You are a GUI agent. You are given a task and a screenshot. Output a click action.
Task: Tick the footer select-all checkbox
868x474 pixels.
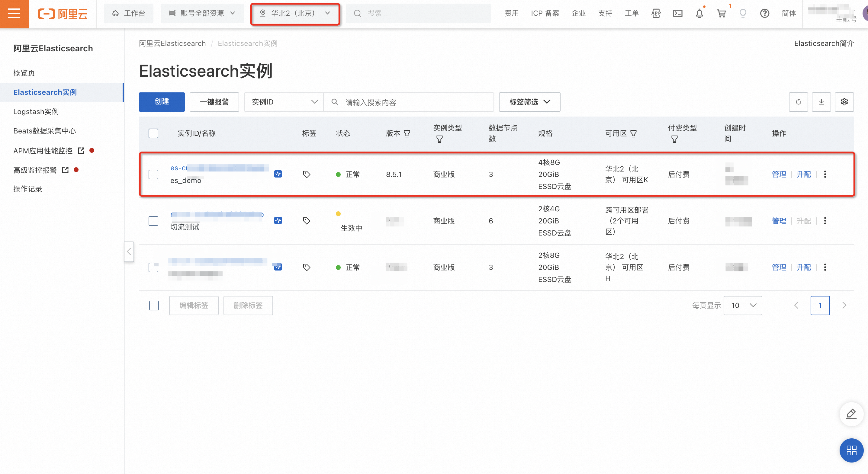[x=154, y=306]
